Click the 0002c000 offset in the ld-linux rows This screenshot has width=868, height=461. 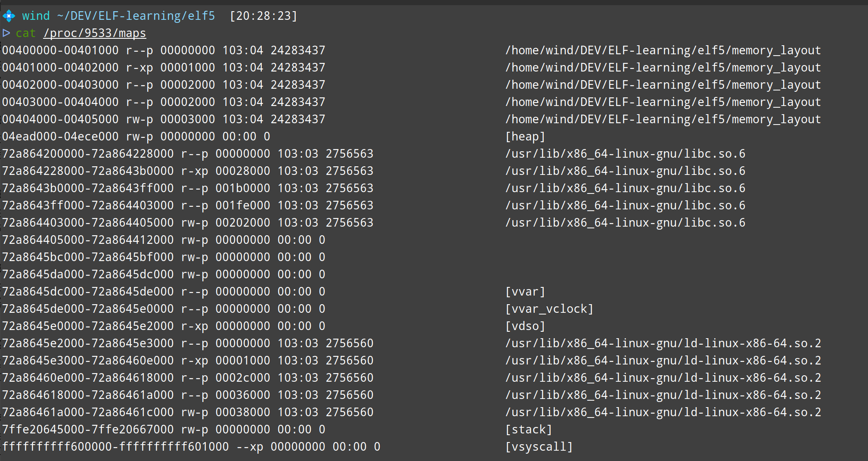coord(243,378)
